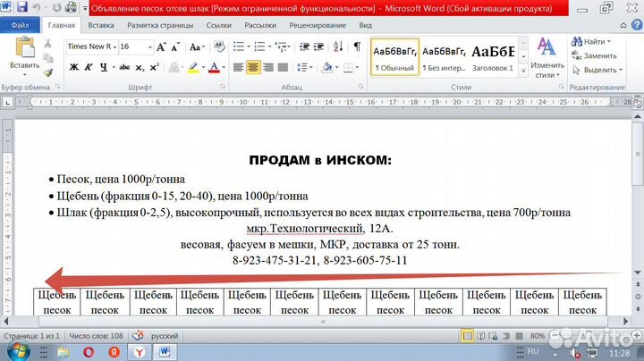Click the Save icon in quick access toolbar
The image size is (644, 361).
[x=21, y=7]
